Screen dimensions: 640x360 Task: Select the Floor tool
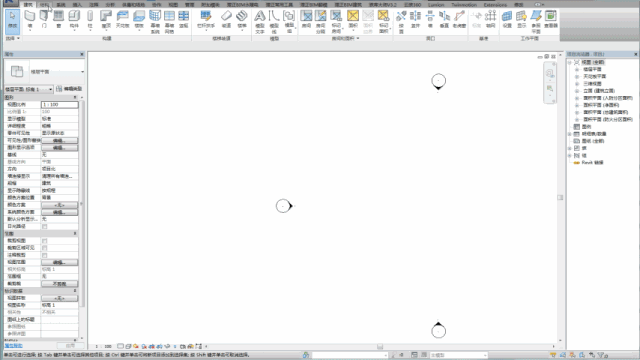[x=139, y=20]
